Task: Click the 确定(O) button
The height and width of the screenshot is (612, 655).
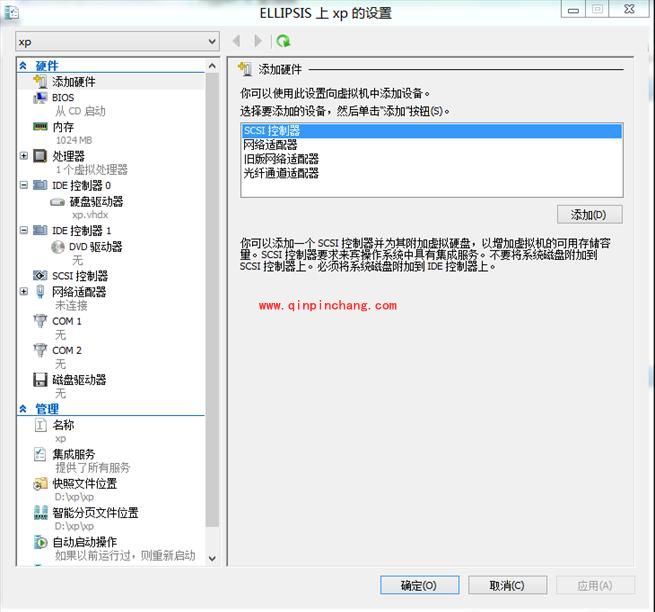Action: (419, 585)
